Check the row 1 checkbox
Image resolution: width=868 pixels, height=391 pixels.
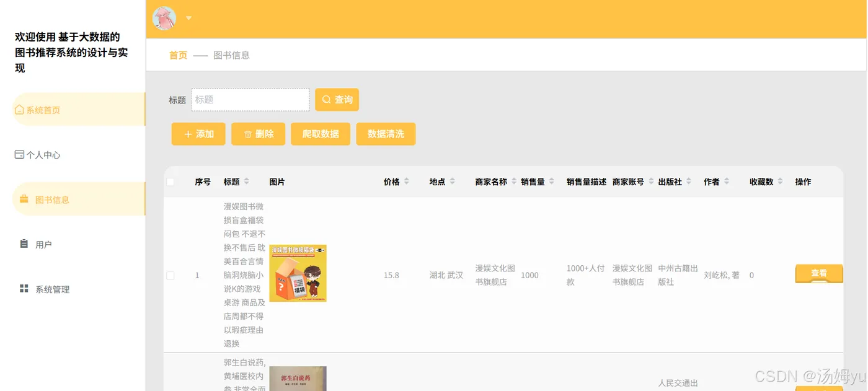coord(170,275)
